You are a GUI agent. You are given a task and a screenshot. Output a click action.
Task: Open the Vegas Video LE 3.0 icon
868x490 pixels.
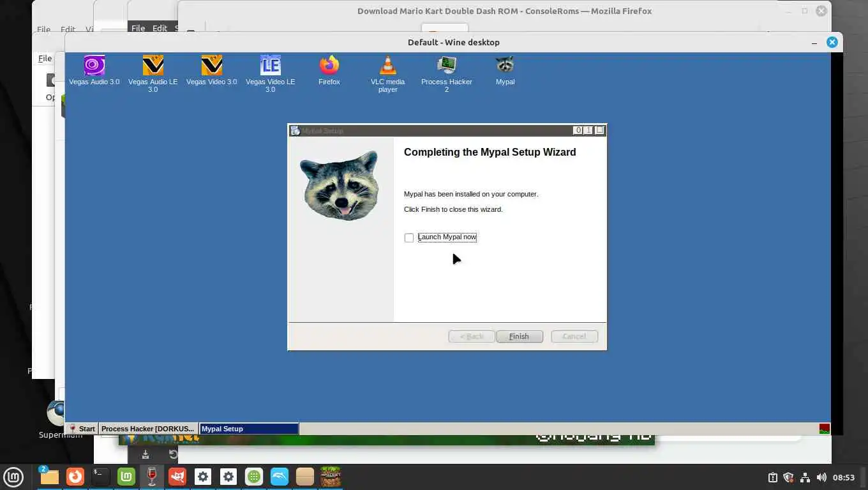click(270, 73)
